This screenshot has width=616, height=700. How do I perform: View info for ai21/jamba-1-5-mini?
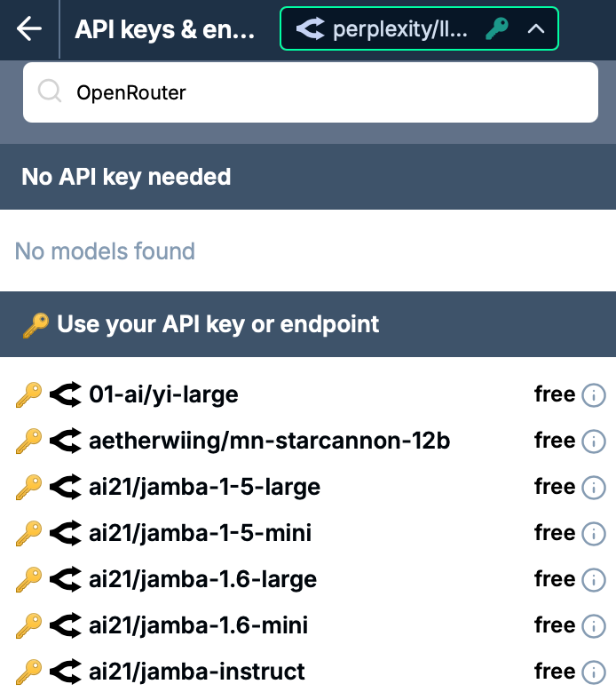(593, 534)
